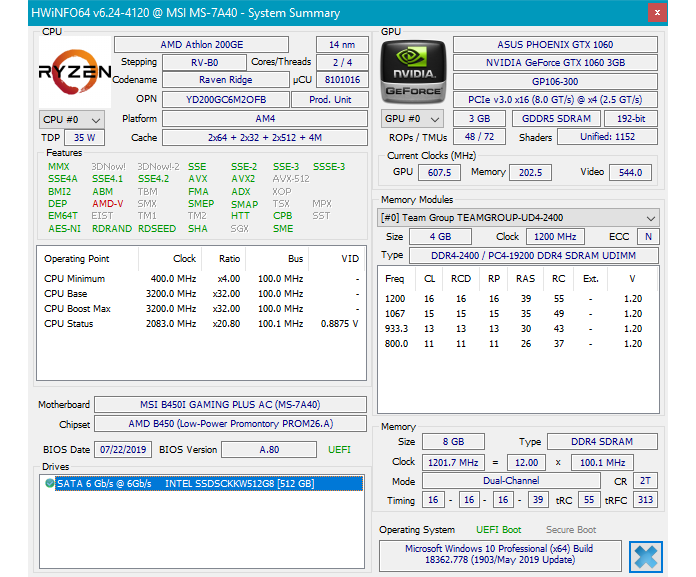Click the AVX2 feature label
The image size is (696, 577).
[x=243, y=179]
